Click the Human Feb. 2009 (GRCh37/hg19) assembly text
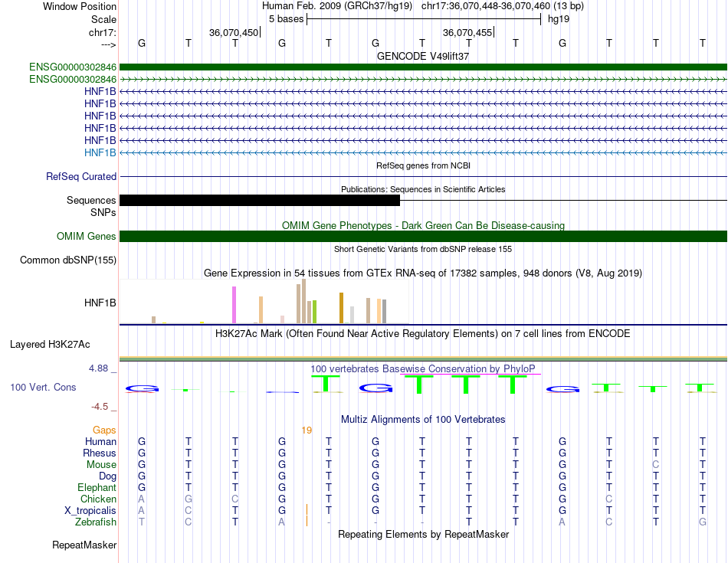728x563 pixels. pyautogui.click(x=337, y=6)
